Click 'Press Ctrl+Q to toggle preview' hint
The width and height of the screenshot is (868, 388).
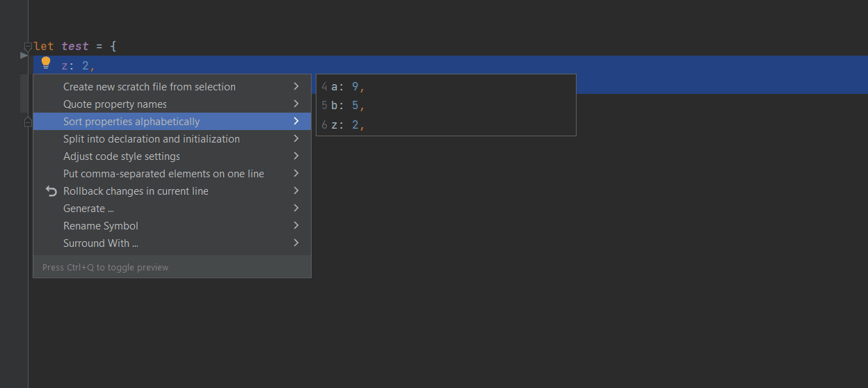pyautogui.click(x=106, y=267)
